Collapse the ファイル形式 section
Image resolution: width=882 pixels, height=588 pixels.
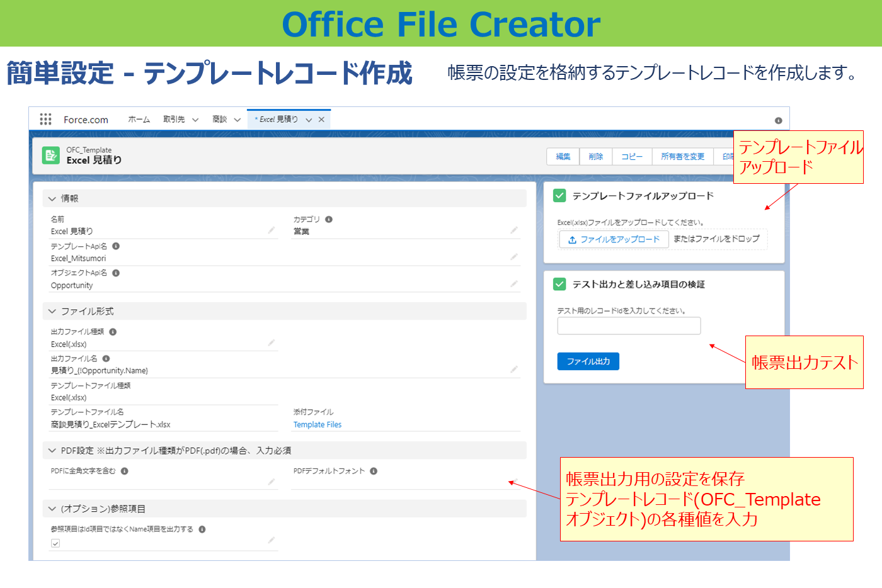52,312
